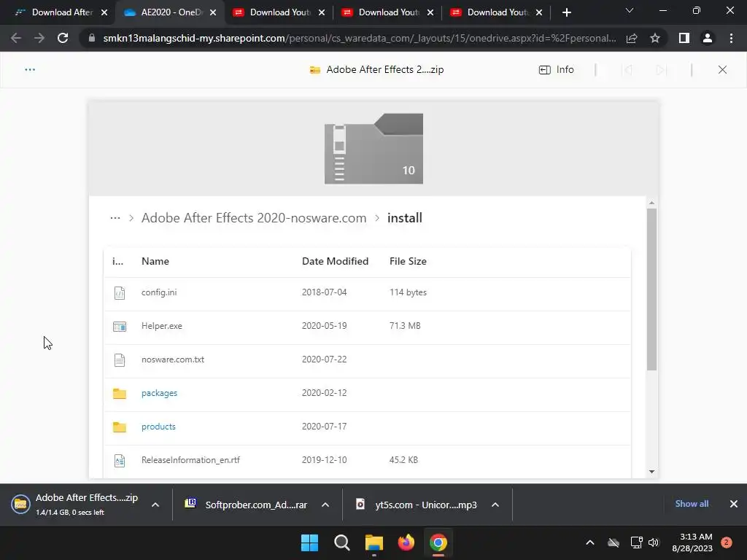The width and height of the screenshot is (747, 560).
Task: Launch Firefox from taskbar
Action: (x=406, y=542)
